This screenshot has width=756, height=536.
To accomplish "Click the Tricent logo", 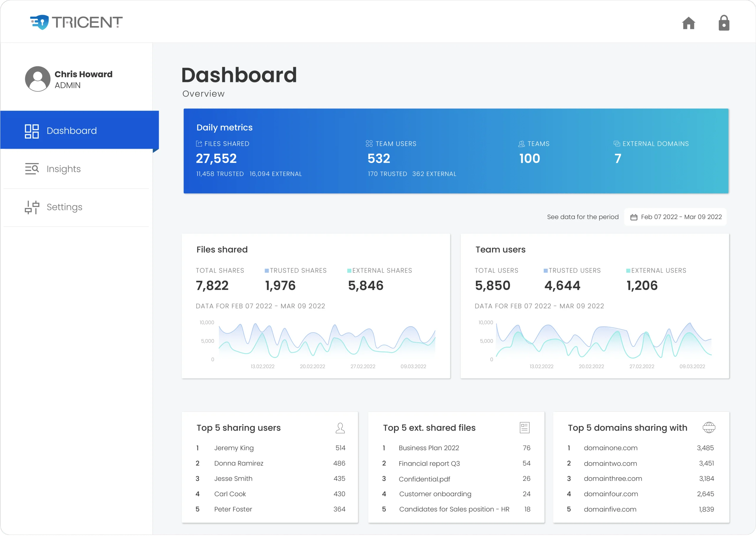I will coord(76,22).
